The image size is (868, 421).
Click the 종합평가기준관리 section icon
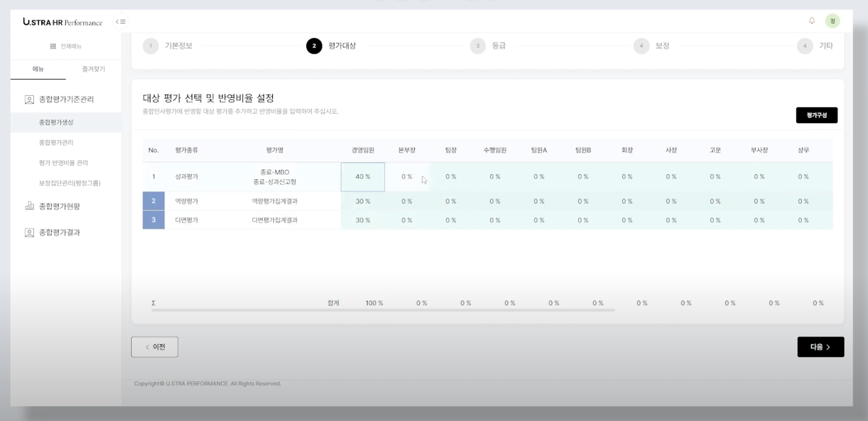[30, 99]
